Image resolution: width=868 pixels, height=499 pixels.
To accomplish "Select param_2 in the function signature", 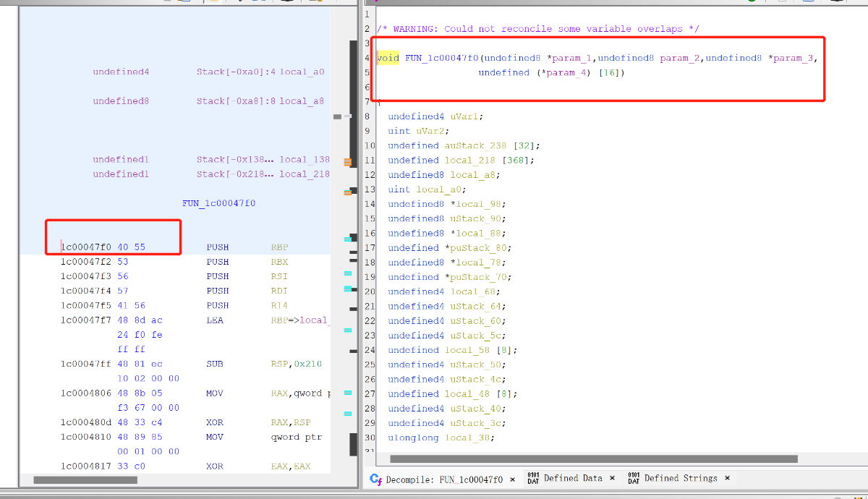I will click(x=679, y=58).
